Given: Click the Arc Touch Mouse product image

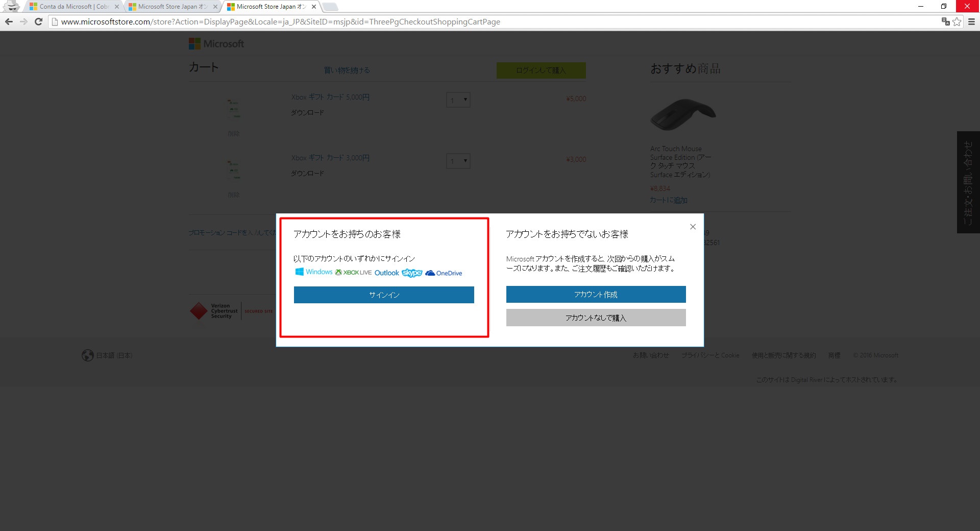Looking at the screenshot, I should [683, 115].
